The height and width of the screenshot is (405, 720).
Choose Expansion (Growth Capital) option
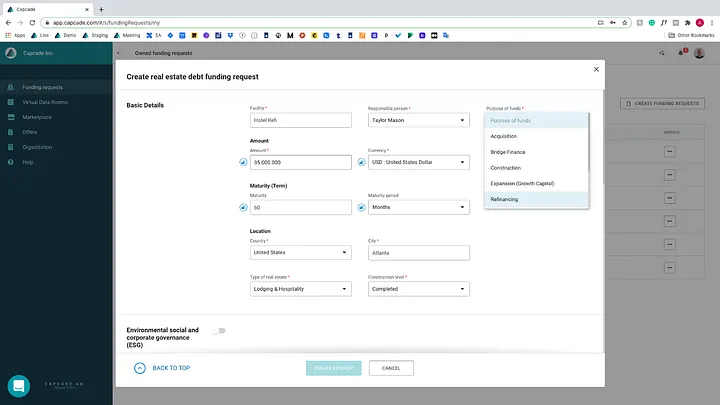pos(536,183)
